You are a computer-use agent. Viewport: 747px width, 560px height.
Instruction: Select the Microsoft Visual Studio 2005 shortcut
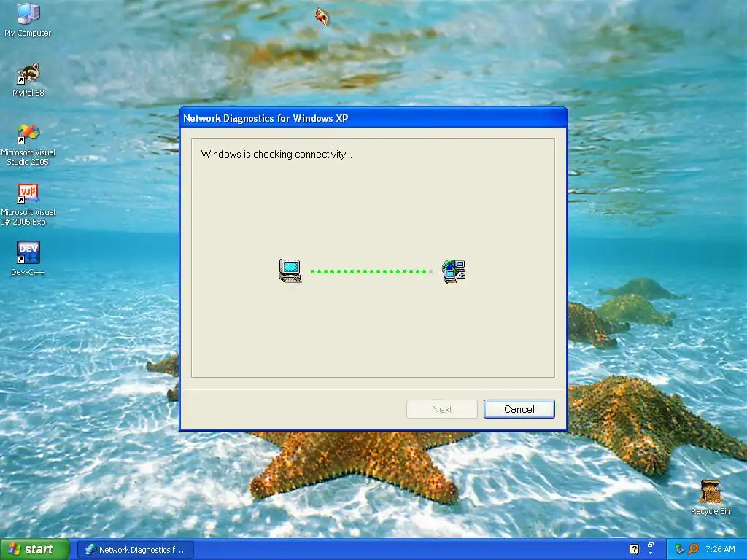28,145
